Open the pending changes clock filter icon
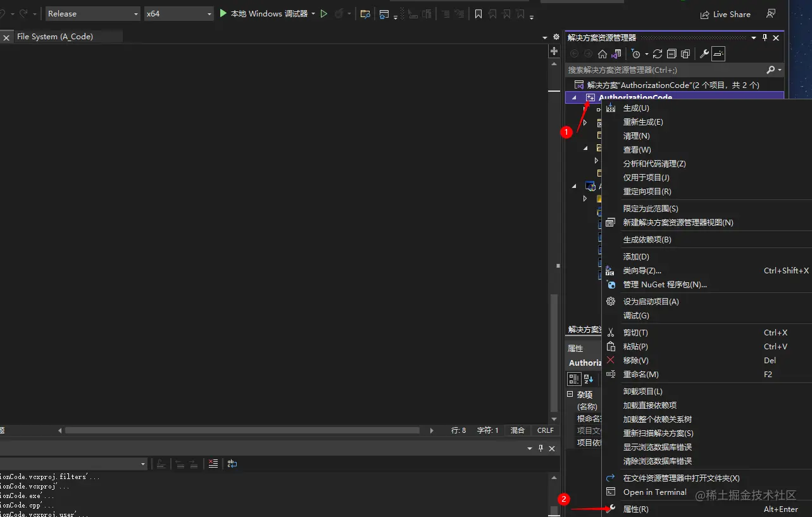Viewport: 812px width, 517px height. click(x=635, y=54)
